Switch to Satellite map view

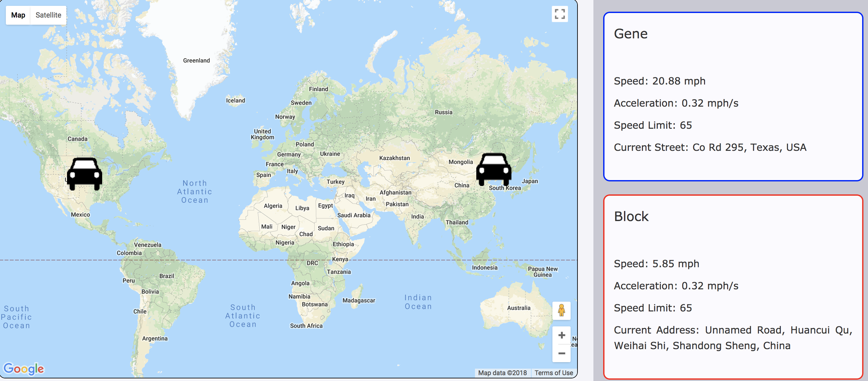click(x=48, y=15)
